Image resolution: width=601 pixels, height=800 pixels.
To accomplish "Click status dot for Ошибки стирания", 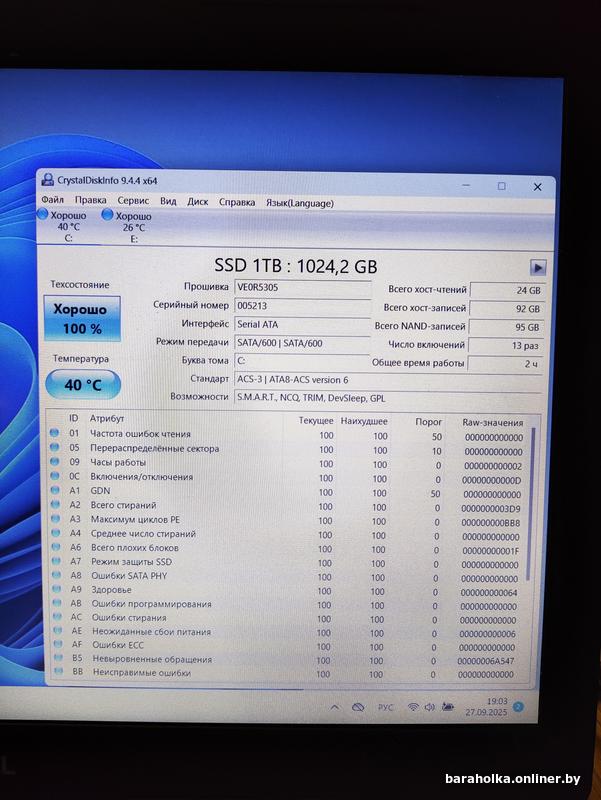I will click(x=58, y=617).
